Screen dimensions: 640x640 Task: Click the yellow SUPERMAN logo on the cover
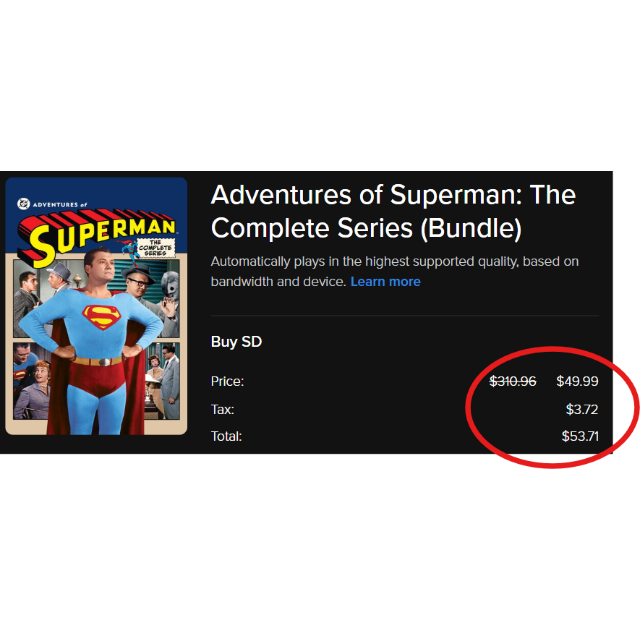pyautogui.click(x=96, y=237)
